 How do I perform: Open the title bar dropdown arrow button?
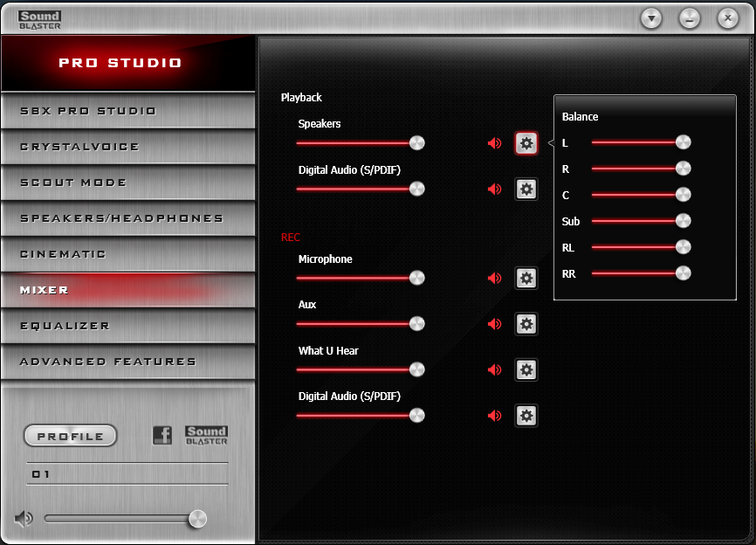pos(651,19)
